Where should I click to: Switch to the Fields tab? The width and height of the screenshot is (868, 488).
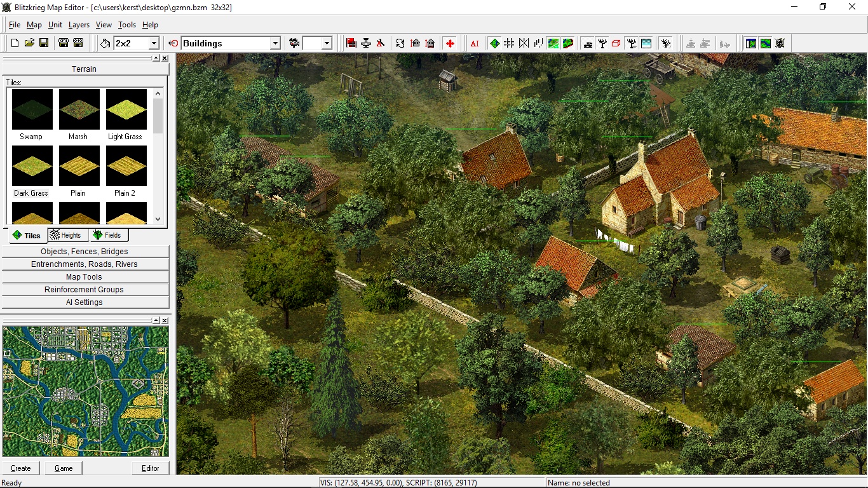click(x=107, y=235)
